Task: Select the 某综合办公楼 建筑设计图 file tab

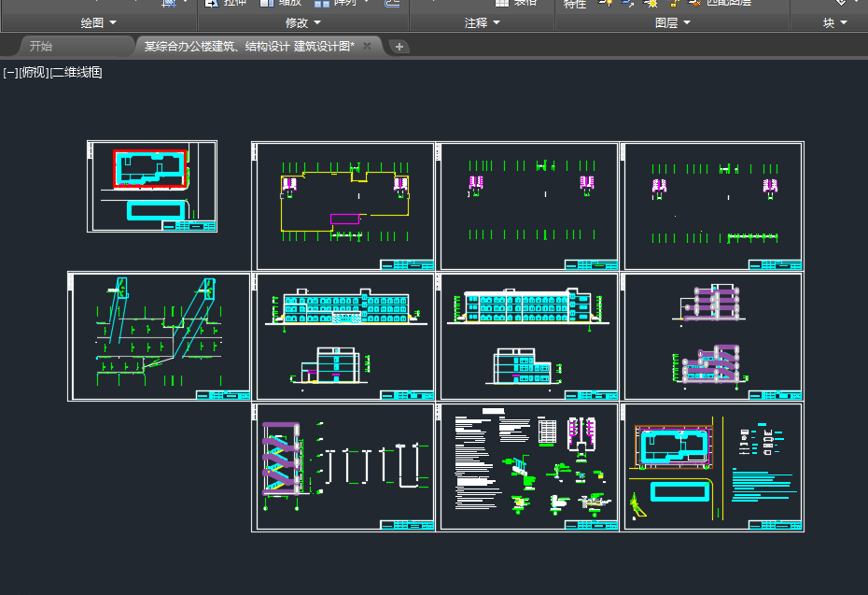Action: pyautogui.click(x=248, y=46)
